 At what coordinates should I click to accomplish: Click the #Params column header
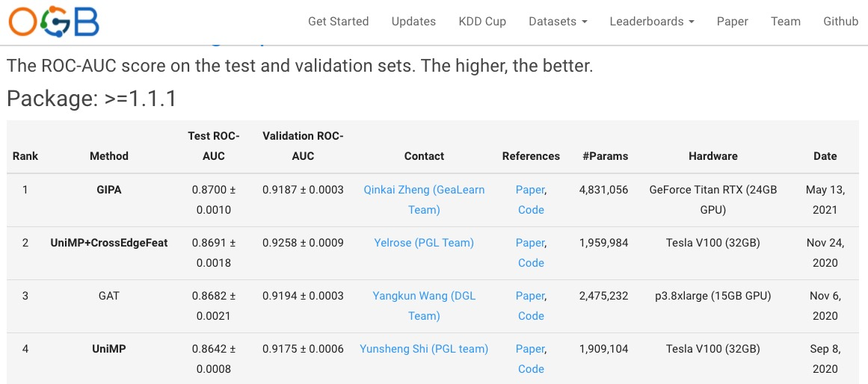[605, 156]
